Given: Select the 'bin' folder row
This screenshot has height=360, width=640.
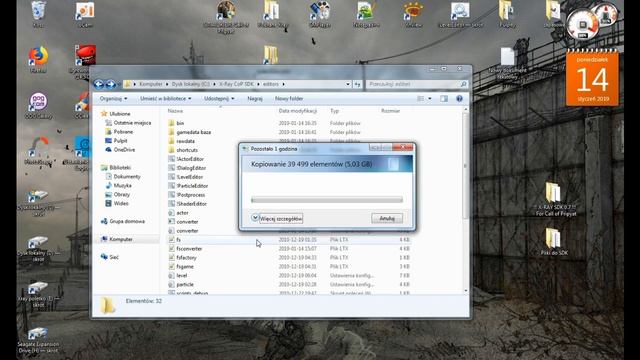Looking at the screenshot, I should pyautogui.click(x=289, y=123).
